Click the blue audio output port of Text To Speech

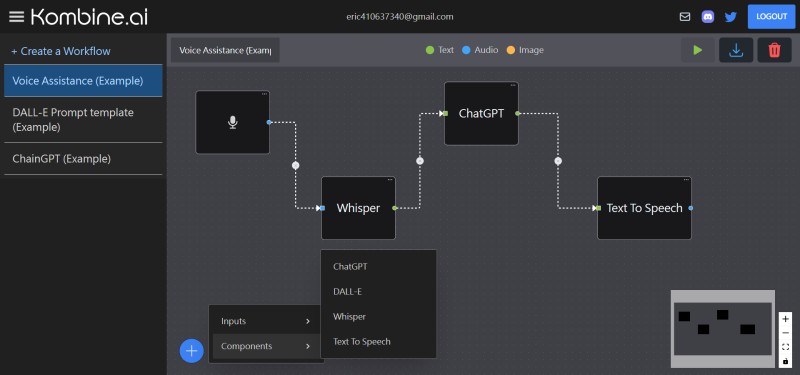[x=691, y=208]
